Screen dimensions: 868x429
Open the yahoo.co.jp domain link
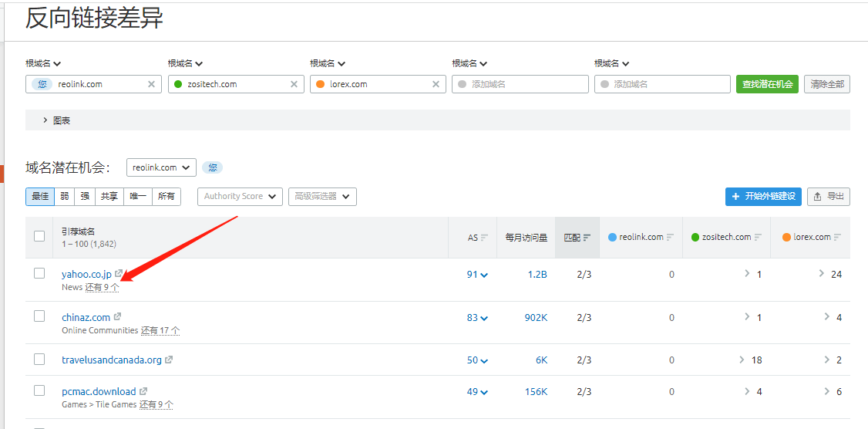86,274
